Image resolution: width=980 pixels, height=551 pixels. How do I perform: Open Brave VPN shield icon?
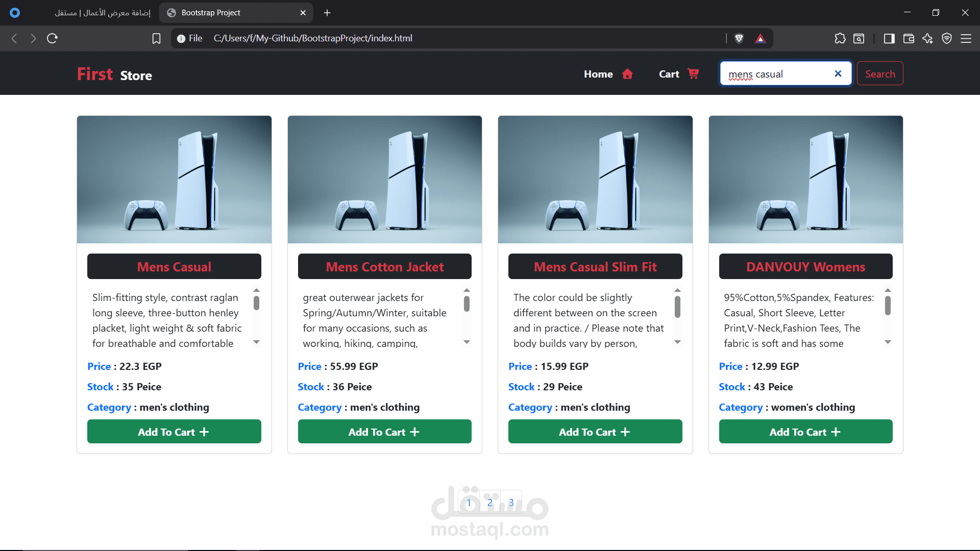947,38
